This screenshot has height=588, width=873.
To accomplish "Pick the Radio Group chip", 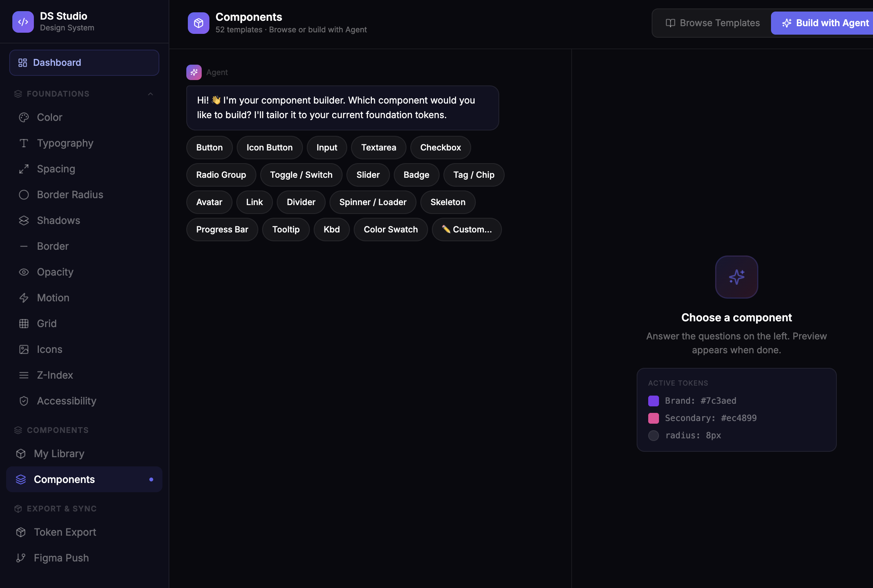I will coord(221,175).
